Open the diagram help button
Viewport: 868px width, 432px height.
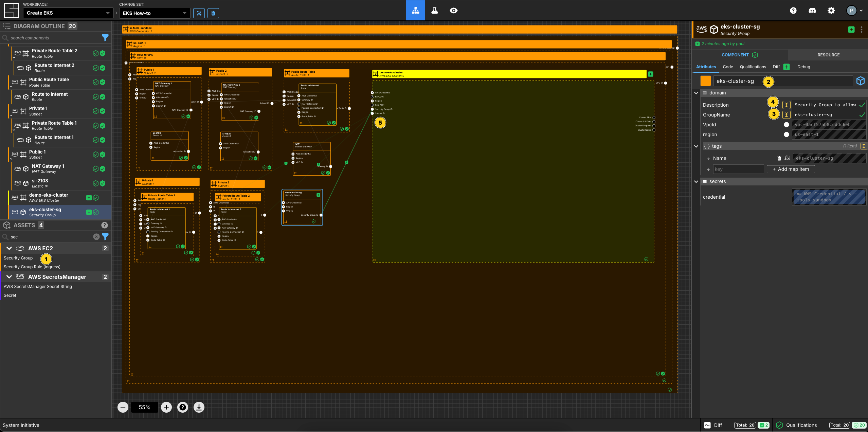(x=183, y=407)
